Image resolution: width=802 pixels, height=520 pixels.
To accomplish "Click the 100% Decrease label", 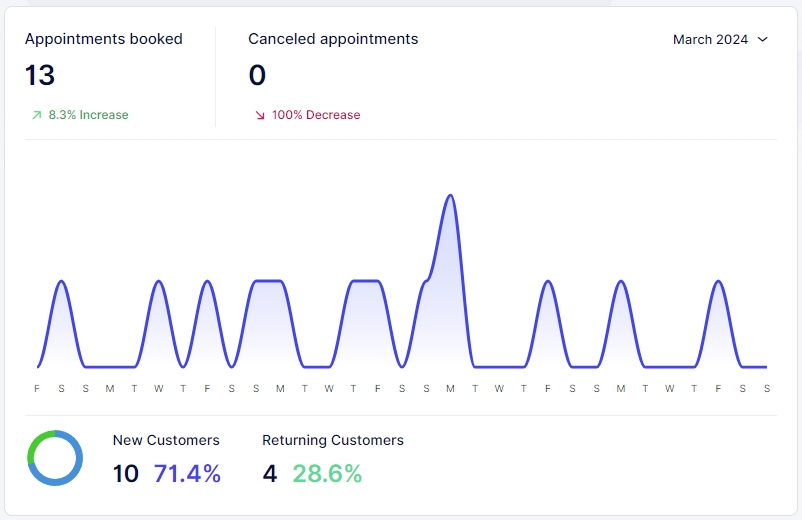I will [316, 115].
